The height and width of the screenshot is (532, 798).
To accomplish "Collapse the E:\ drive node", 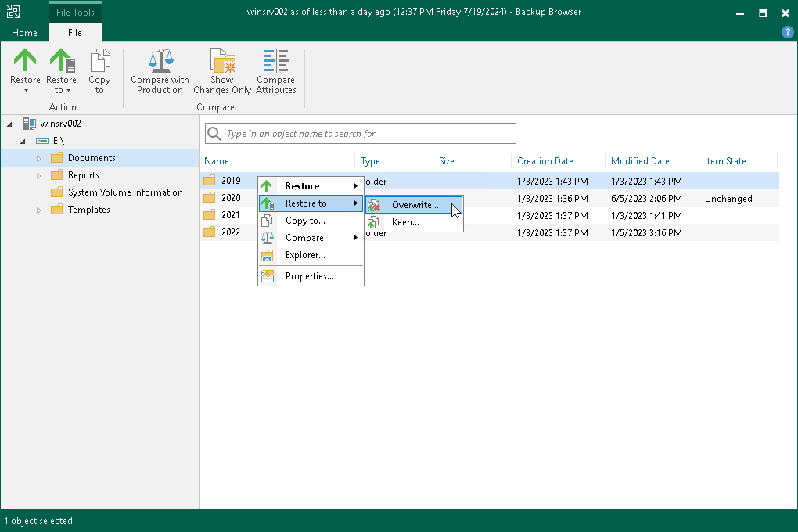I will (x=23, y=141).
